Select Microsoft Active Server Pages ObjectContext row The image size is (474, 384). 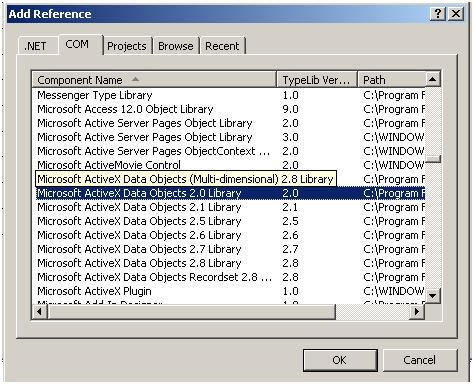pyautogui.click(x=230, y=151)
